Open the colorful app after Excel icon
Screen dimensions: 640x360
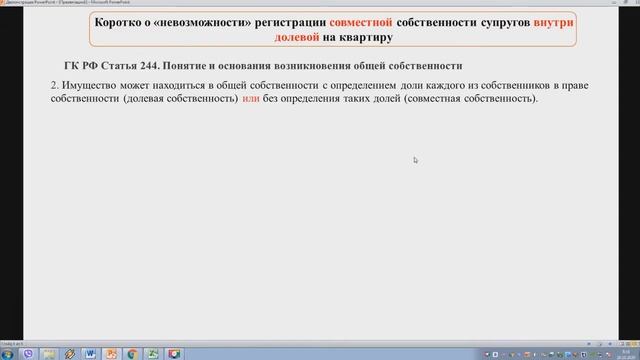pyautogui.click(x=174, y=354)
